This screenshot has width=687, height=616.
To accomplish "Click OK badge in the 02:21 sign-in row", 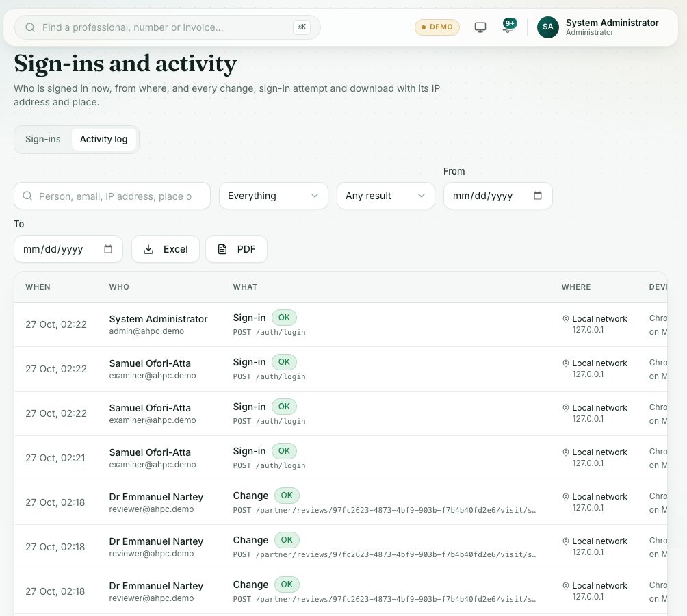I will 284,451.
